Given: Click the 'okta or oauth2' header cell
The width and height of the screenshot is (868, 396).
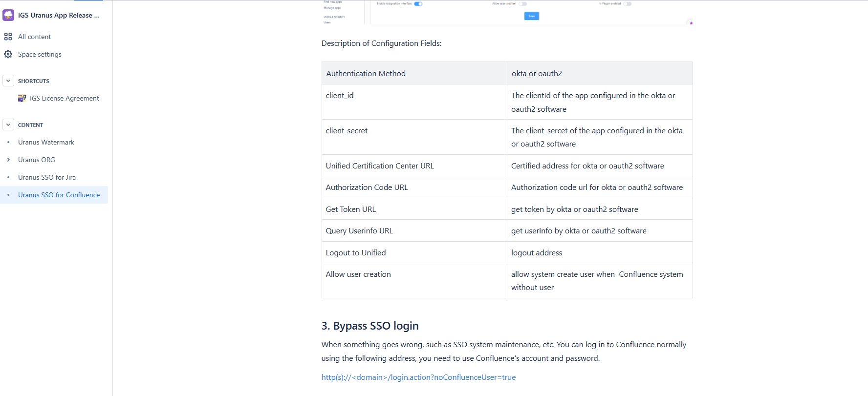Looking at the screenshot, I should [x=600, y=73].
